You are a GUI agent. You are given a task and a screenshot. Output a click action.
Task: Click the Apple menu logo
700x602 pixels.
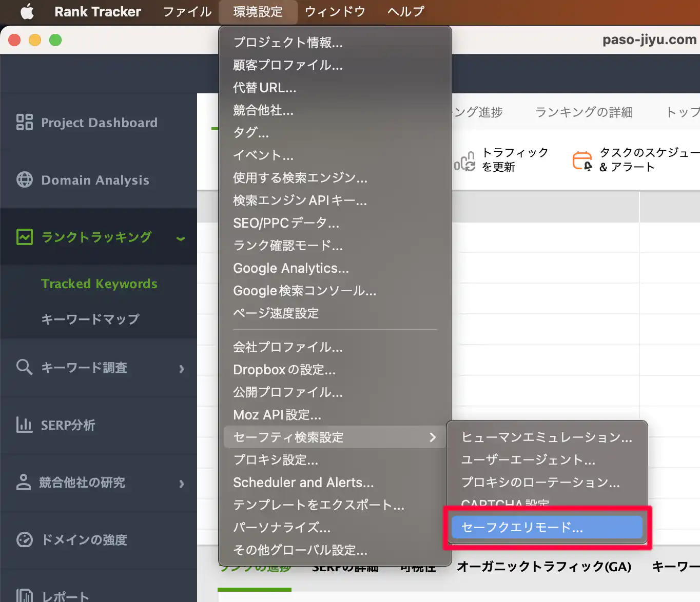(27, 11)
